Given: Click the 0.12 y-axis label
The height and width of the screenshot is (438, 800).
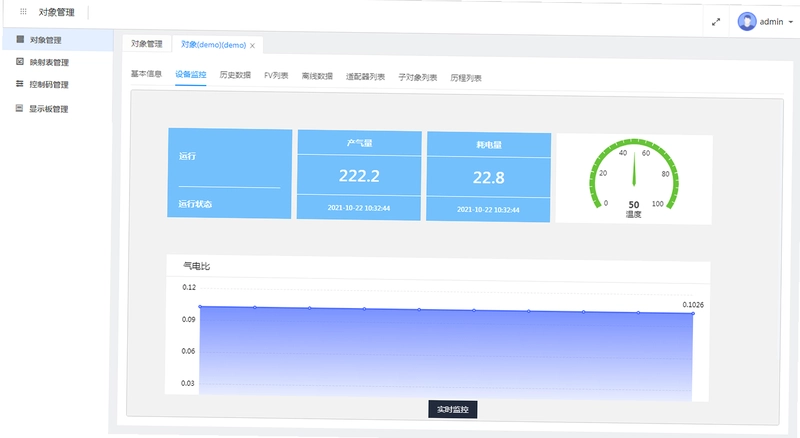Looking at the screenshot, I should click(189, 287).
